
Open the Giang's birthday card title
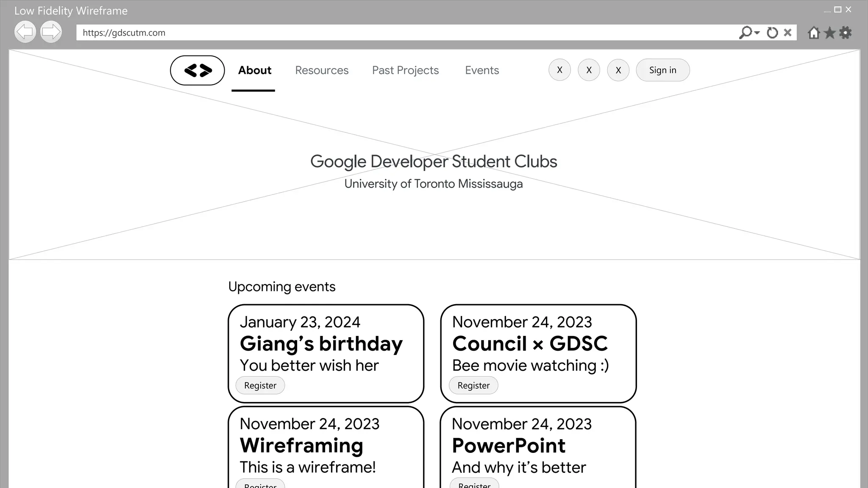(x=321, y=344)
